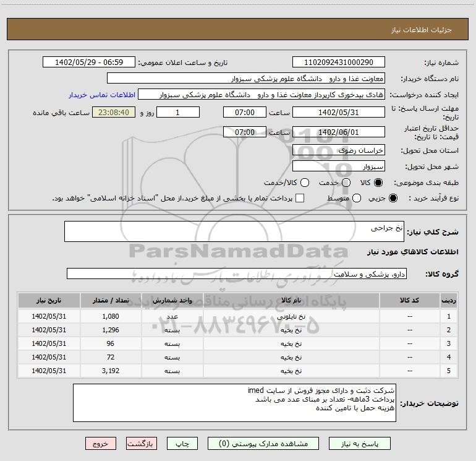
Task: Click the گروه کالا field
Action: pos(237,274)
